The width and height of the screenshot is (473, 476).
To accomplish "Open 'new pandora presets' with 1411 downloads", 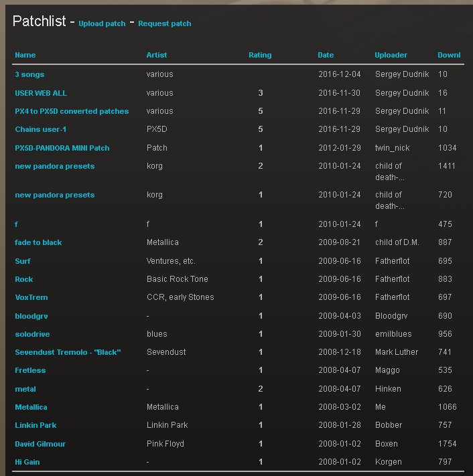I will point(55,166).
